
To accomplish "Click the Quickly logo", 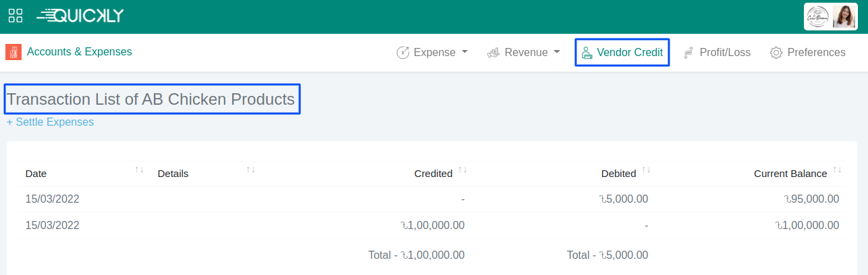I will 80,16.
